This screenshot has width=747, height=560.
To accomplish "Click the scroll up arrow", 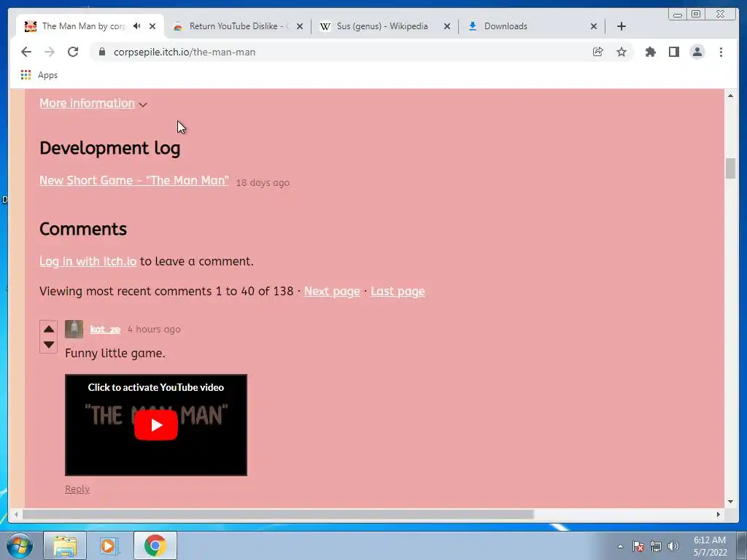I will 730,96.
